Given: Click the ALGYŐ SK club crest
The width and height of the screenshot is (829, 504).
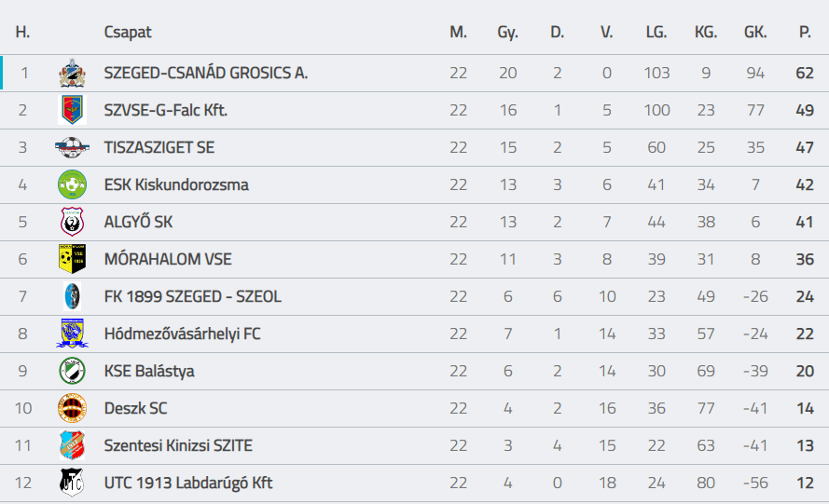Looking at the screenshot, I should coord(72,222).
